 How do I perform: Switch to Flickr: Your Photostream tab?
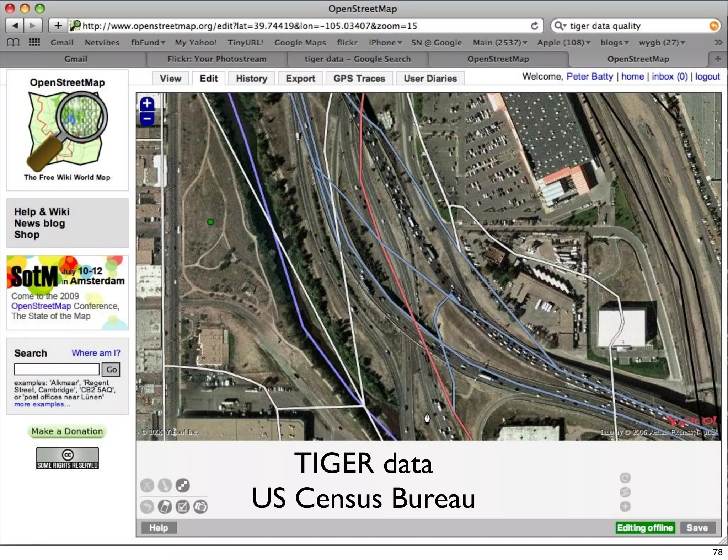point(217,59)
